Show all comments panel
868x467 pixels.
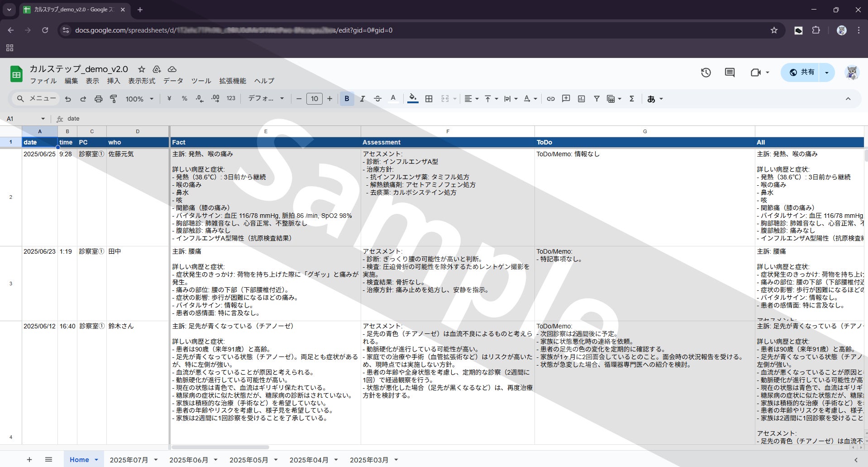(x=730, y=72)
